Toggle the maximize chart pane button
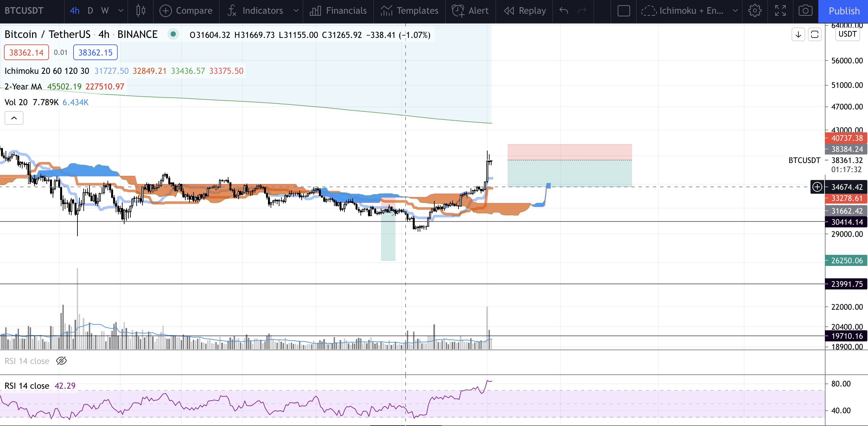Screen dimensions: 868x426 (x=814, y=34)
